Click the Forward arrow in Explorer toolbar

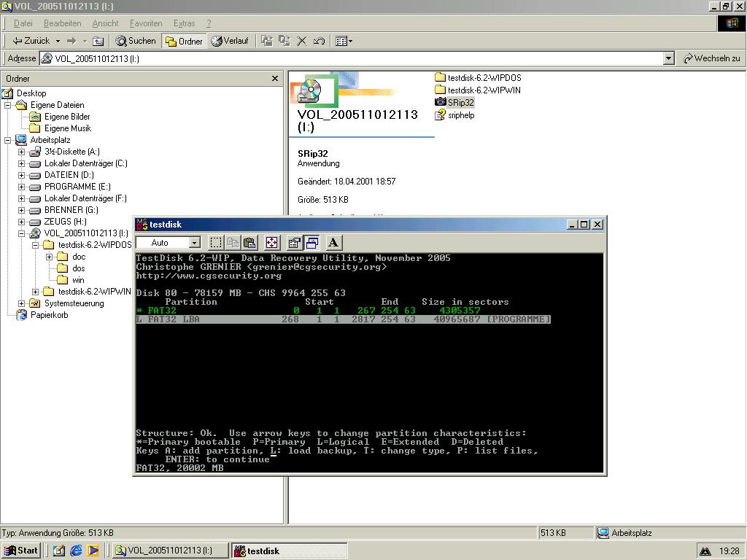(71, 41)
